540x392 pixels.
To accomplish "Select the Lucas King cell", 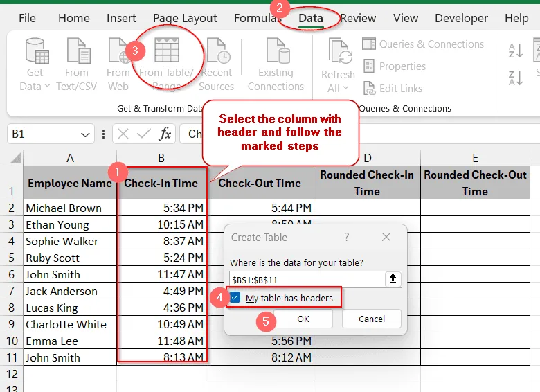I will (x=70, y=308).
